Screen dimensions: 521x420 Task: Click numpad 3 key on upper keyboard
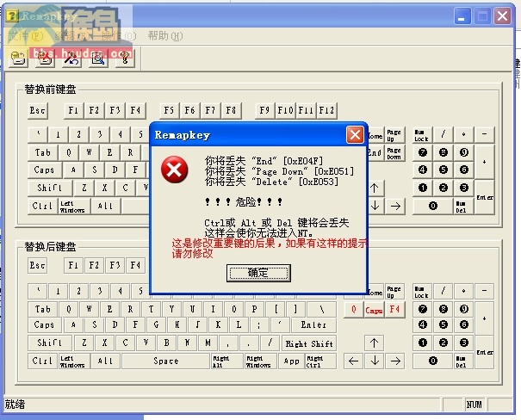[x=464, y=188]
